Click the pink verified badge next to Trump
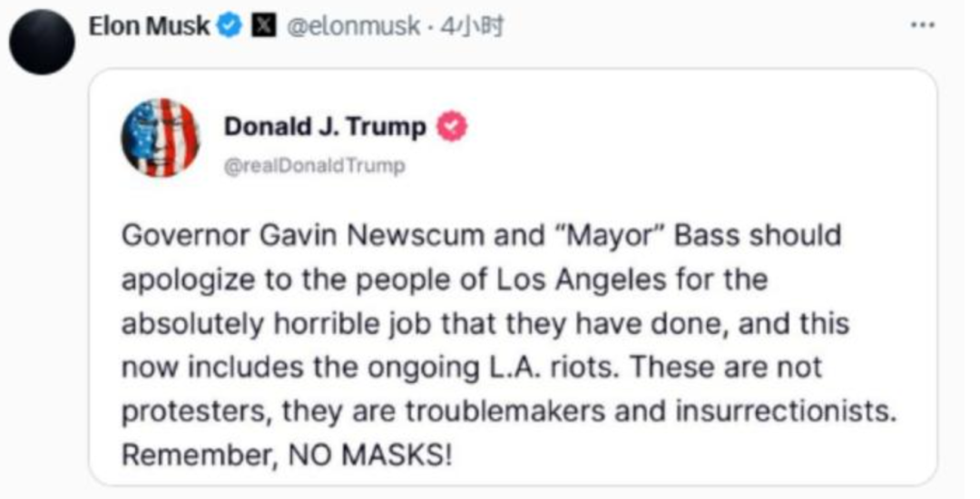Screen dimensions: 980x499 (451, 127)
